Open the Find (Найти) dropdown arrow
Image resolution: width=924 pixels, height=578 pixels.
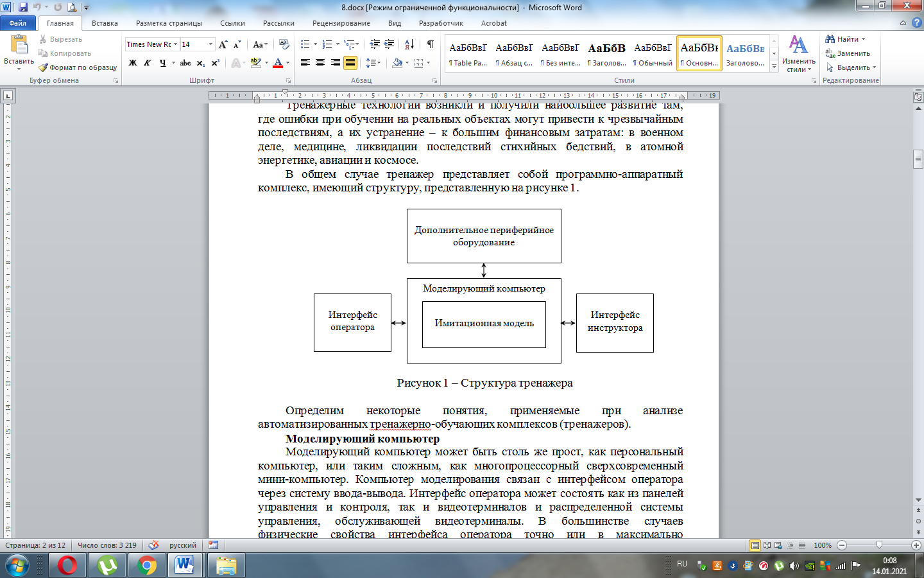pos(864,39)
